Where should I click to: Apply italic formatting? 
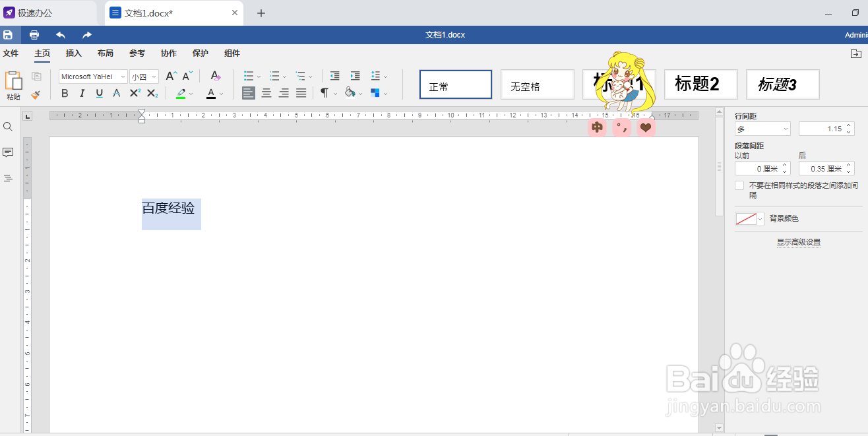click(x=82, y=93)
